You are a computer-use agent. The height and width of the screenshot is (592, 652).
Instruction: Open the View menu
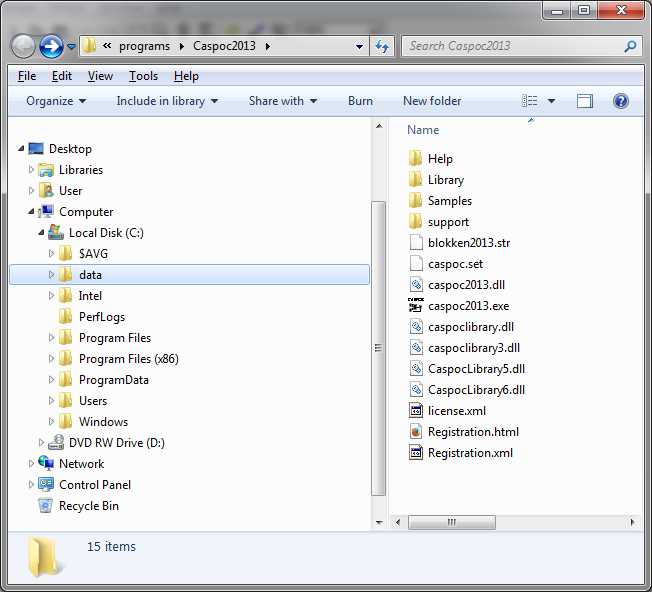coord(100,76)
